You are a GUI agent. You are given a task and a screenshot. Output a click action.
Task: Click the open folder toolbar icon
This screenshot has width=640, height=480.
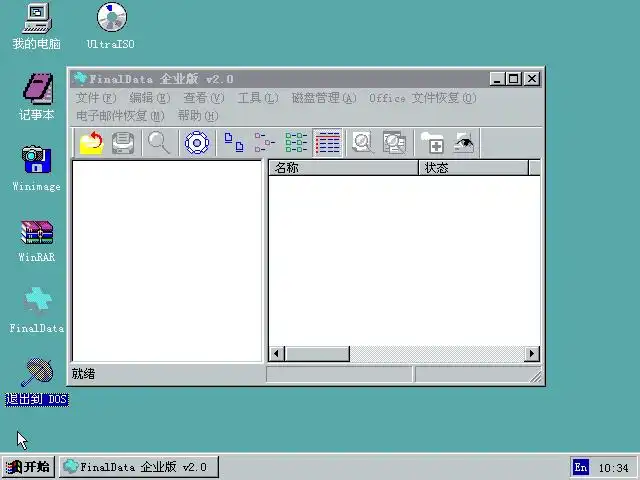click(x=91, y=142)
